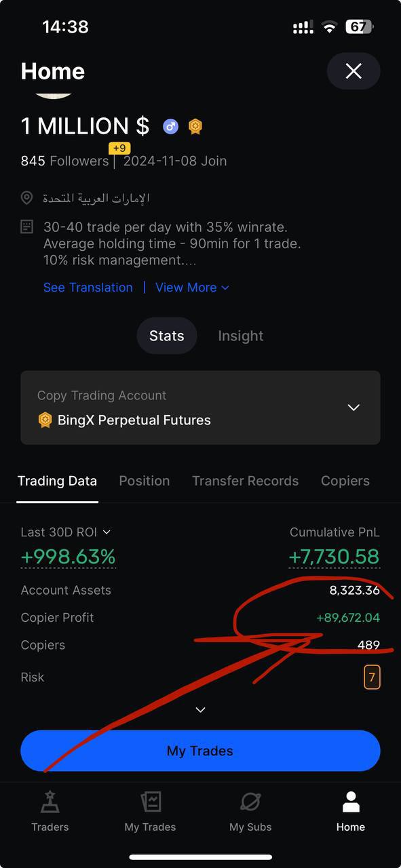Tap the bio document icon
This screenshot has height=868, width=401.
pos(27,226)
